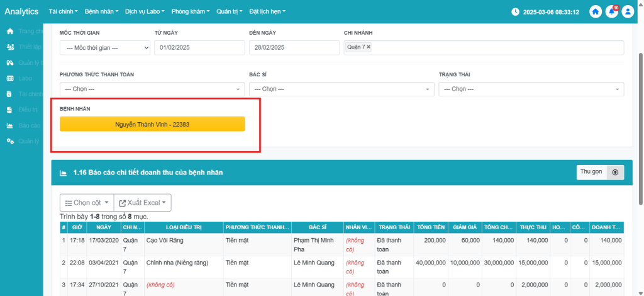Open the Trạng thái dropdown
644x296 pixels.
click(x=531, y=89)
